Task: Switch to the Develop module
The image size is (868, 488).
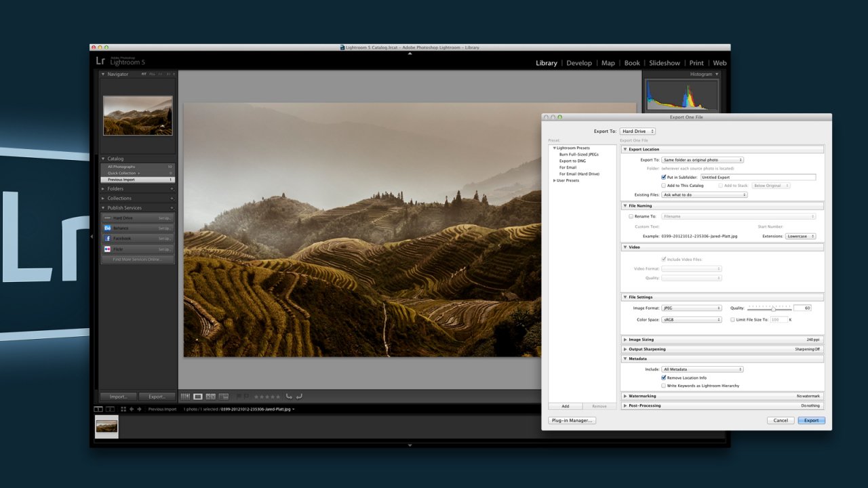Action: [579, 62]
